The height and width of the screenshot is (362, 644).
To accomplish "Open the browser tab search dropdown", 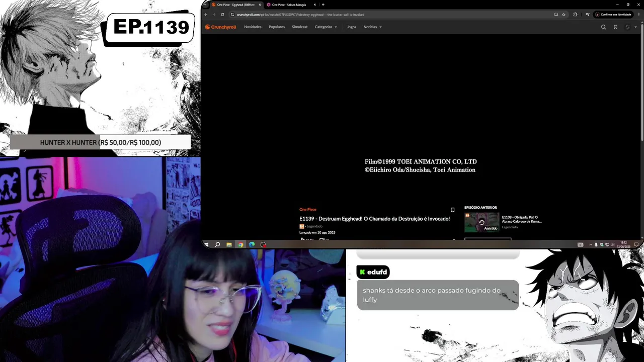I will 205,5.
